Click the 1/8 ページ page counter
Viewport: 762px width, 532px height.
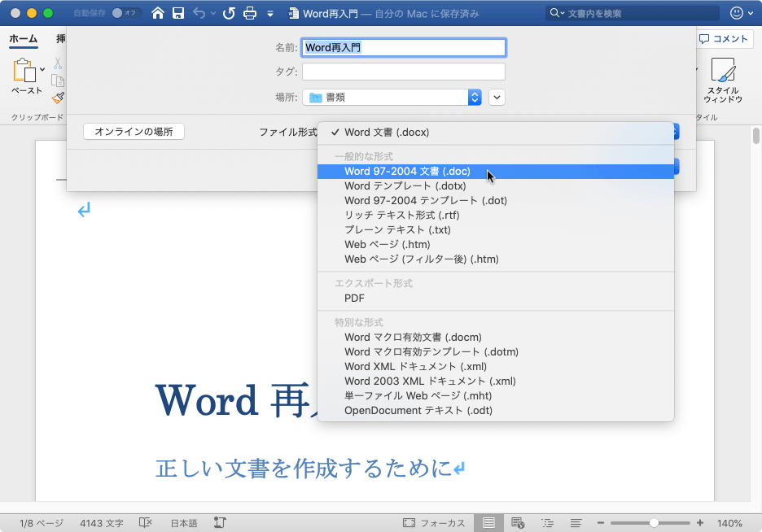coord(42,523)
